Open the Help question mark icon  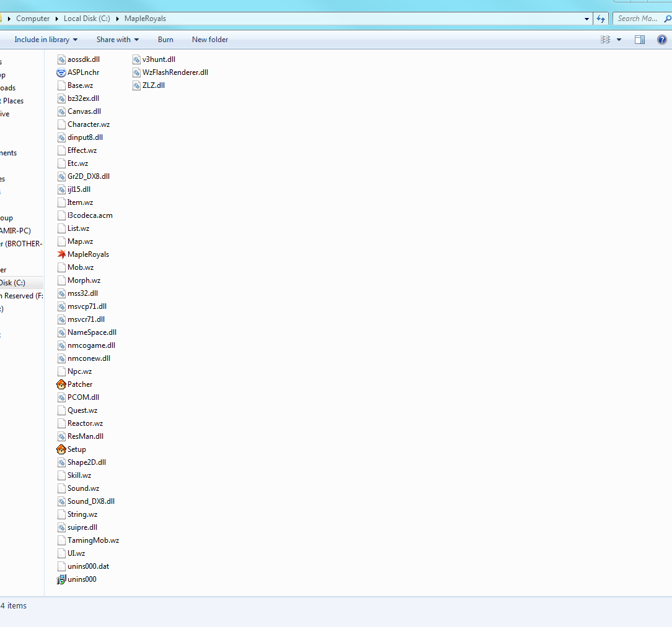click(661, 40)
